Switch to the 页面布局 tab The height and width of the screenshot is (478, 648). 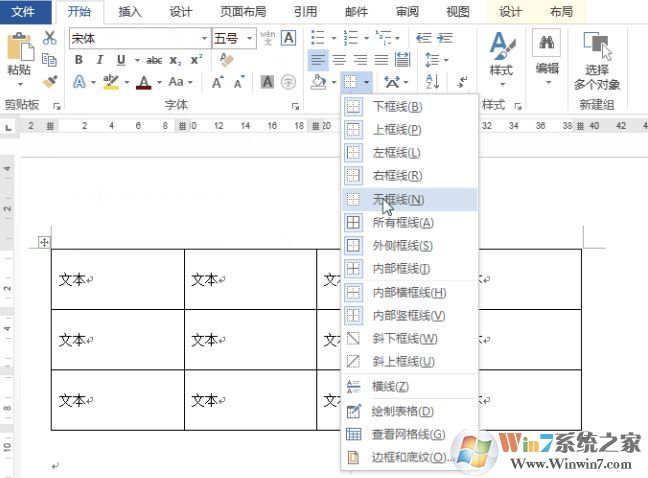pos(243,12)
